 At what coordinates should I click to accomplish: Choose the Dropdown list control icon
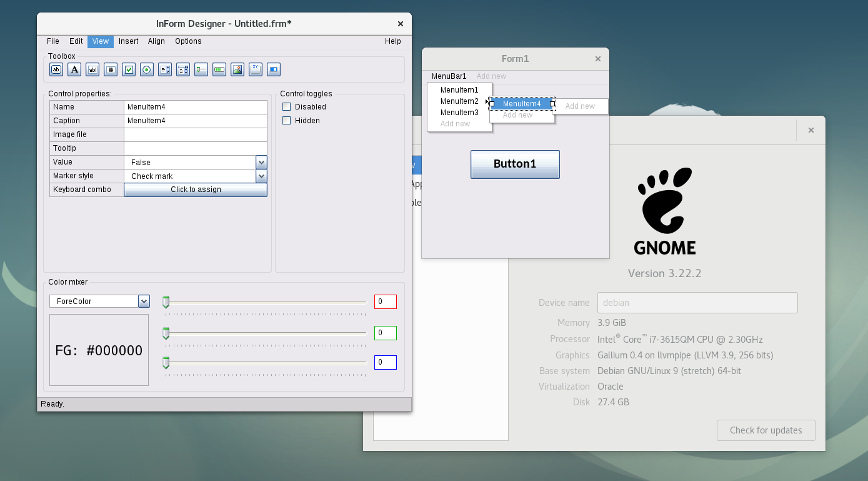[183, 69]
